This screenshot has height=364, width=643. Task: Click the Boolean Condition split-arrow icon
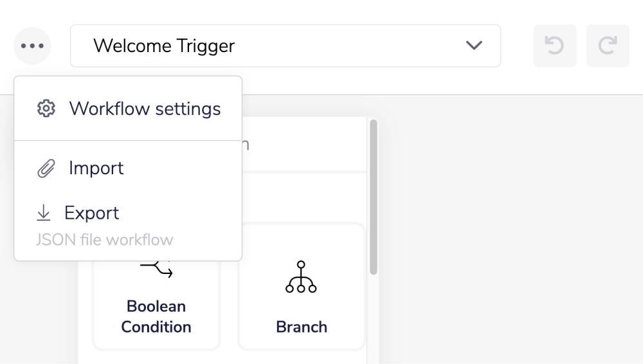[x=156, y=269]
